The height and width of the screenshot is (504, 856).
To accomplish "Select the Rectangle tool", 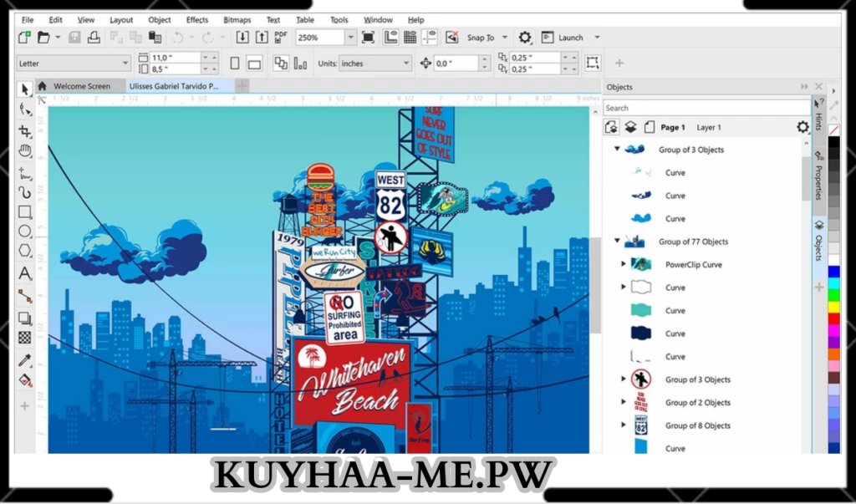I will click(24, 211).
